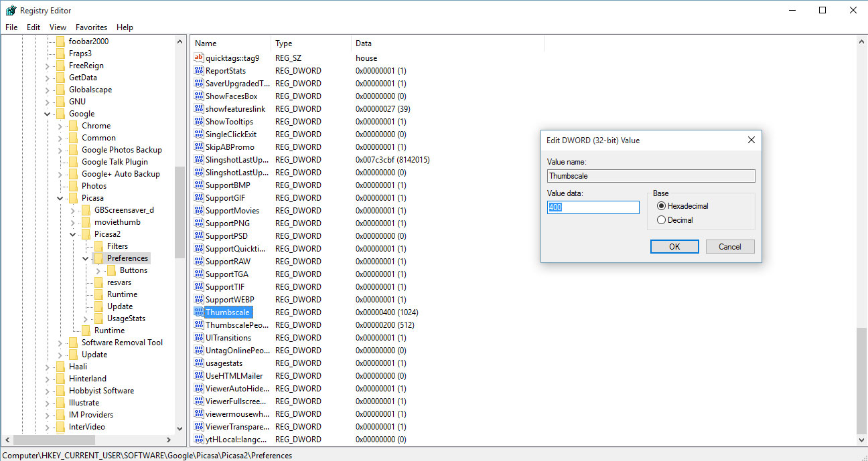
Task: Select the ThumbscalePeo... value row
Action: [237, 325]
